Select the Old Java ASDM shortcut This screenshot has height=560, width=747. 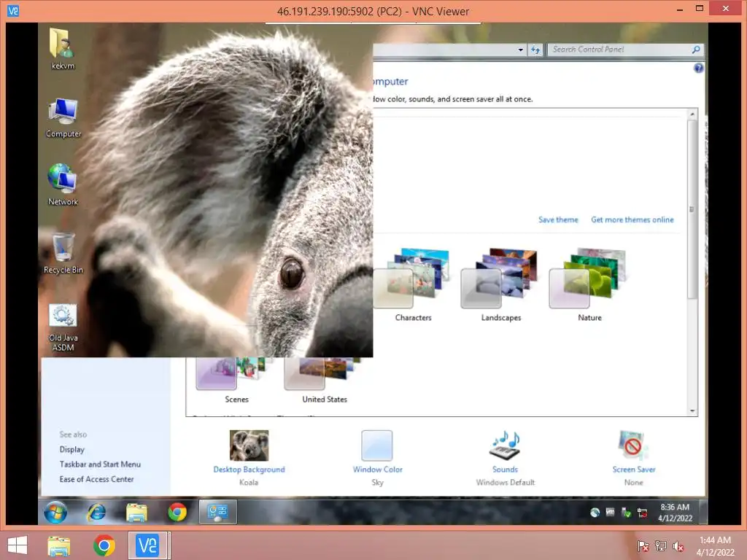coord(63,327)
